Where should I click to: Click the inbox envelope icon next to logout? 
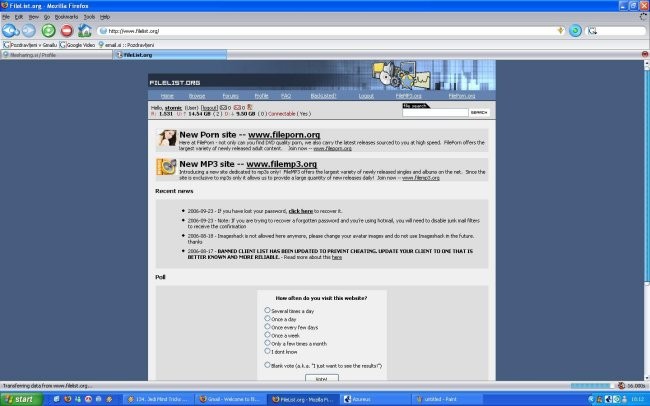[223, 107]
